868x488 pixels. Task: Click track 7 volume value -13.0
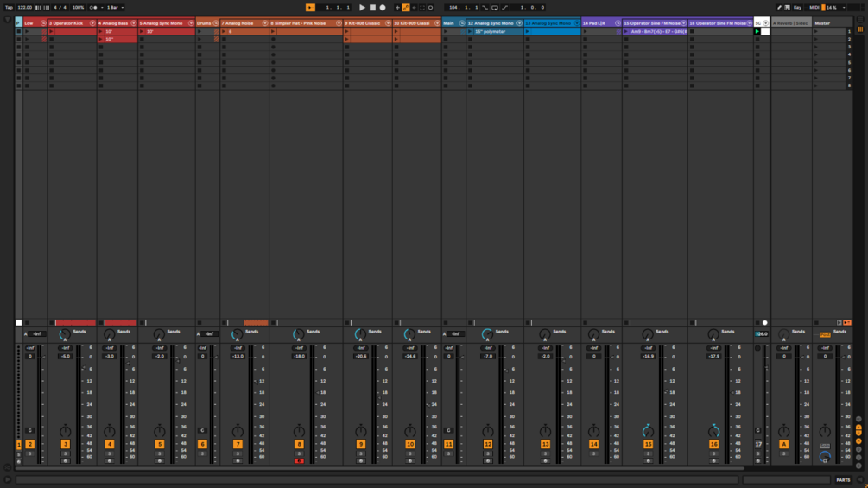238,357
